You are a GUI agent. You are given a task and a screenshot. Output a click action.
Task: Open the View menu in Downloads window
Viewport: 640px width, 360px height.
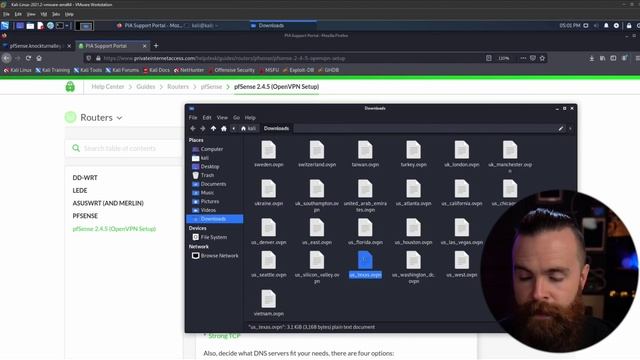pos(222,118)
